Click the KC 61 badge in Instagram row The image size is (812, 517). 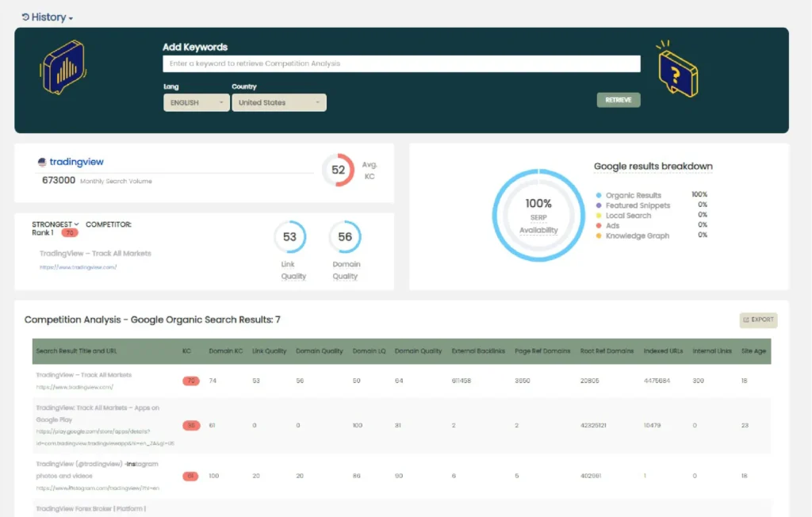[x=190, y=476]
